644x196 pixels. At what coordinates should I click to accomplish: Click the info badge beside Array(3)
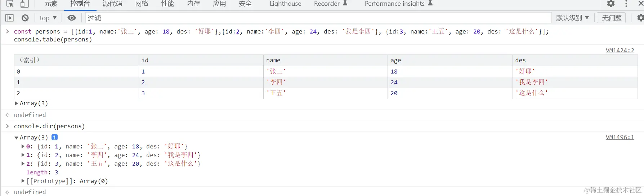[x=54, y=137]
